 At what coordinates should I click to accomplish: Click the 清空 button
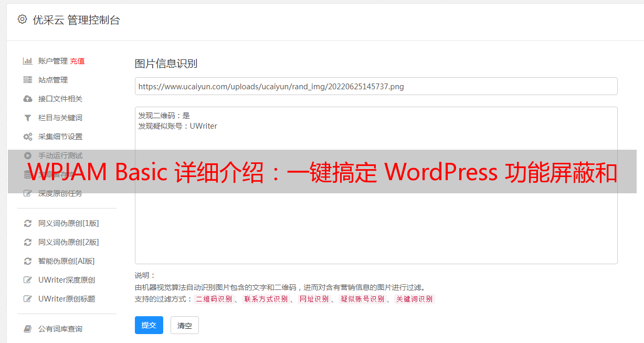point(185,325)
